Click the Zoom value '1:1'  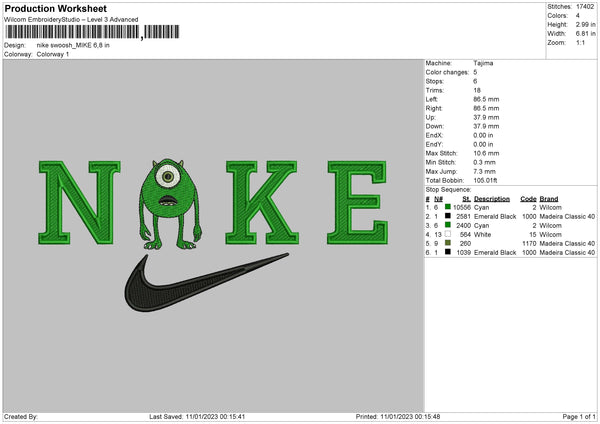coord(580,42)
